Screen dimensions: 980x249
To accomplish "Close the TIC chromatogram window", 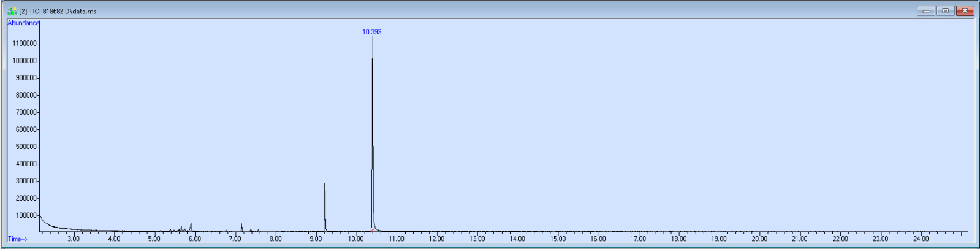I will (965, 10).
